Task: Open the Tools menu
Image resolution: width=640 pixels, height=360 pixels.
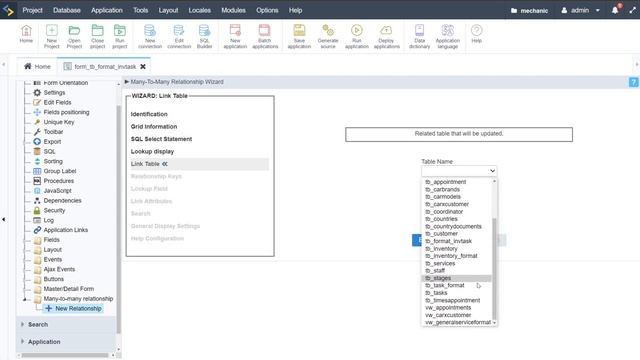Action: click(140, 10)
